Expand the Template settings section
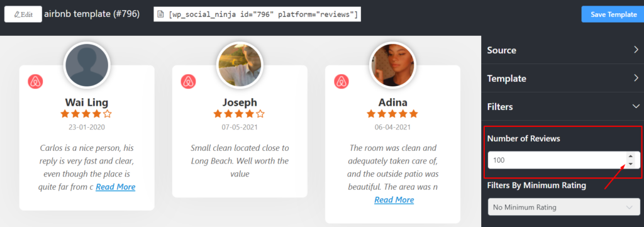The width and height of the screenshot is (644, 227). (562, 78)
